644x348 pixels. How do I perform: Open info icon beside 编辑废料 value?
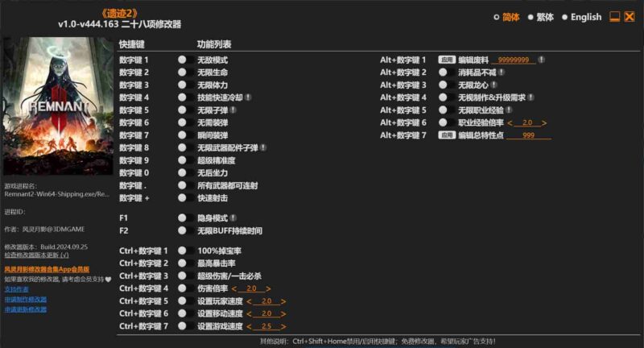coord(541,60)
